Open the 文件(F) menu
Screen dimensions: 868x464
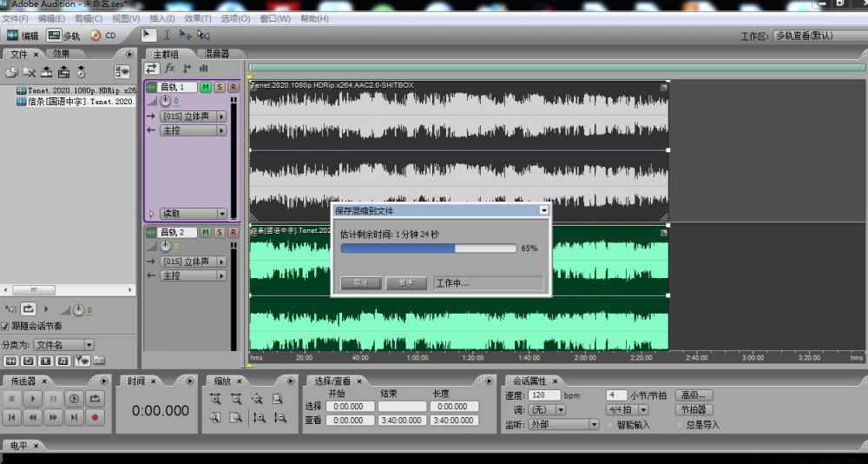coord(15,18)
